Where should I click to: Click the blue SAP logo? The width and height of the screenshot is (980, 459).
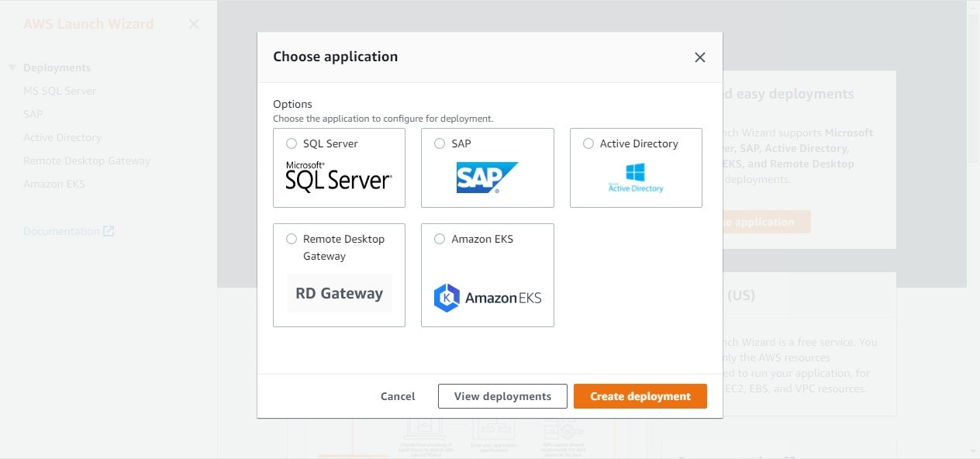point(487,178)
